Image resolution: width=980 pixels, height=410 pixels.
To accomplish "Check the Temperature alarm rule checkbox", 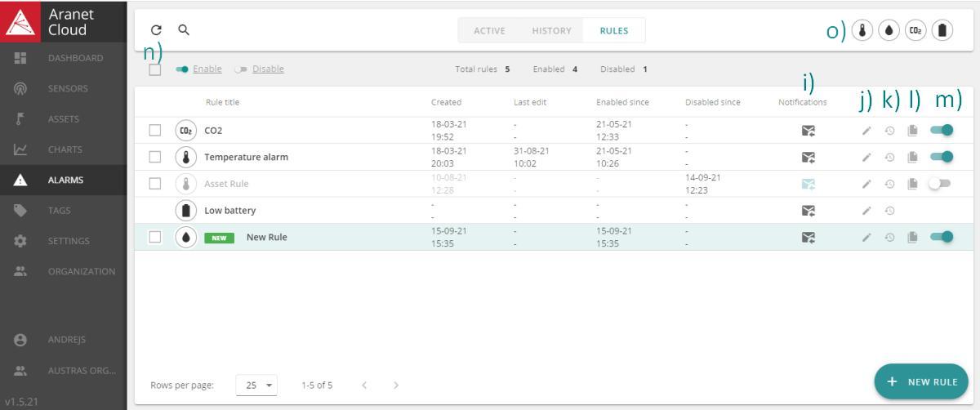I will pyautogui.click(x=155, y=157).
